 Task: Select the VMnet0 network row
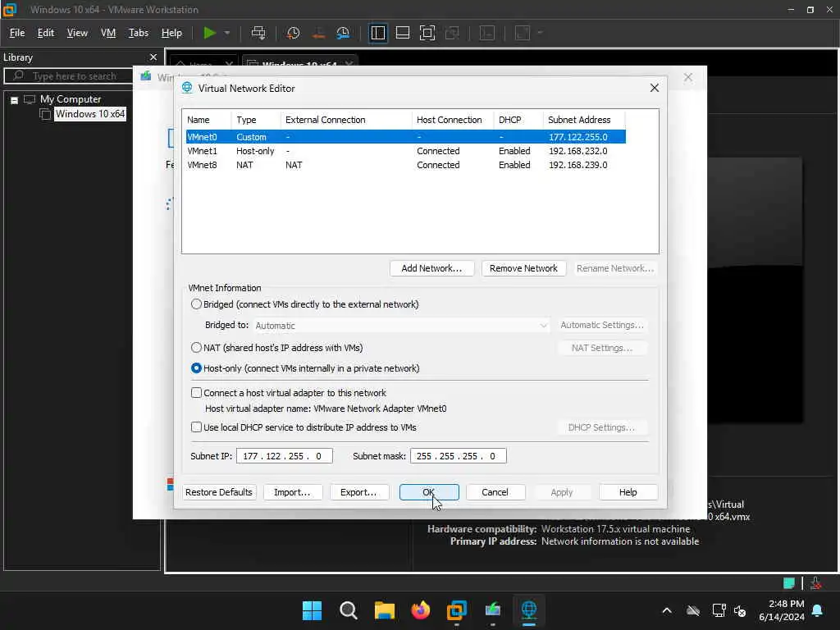pos(405,137)
